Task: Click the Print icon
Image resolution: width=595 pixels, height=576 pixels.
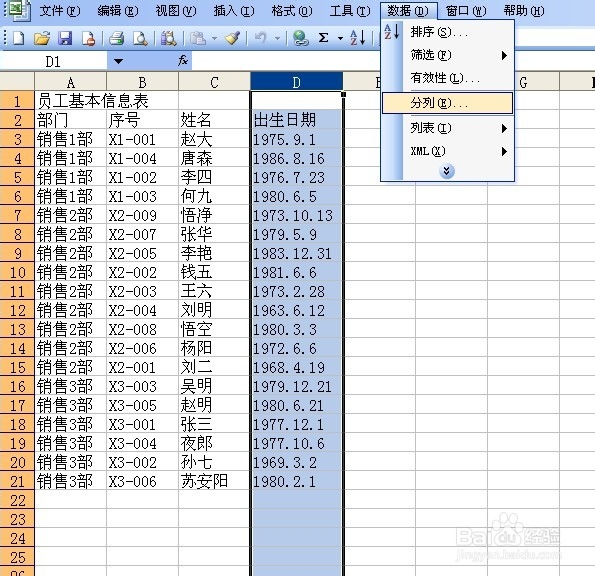Action: pos(116,38)
